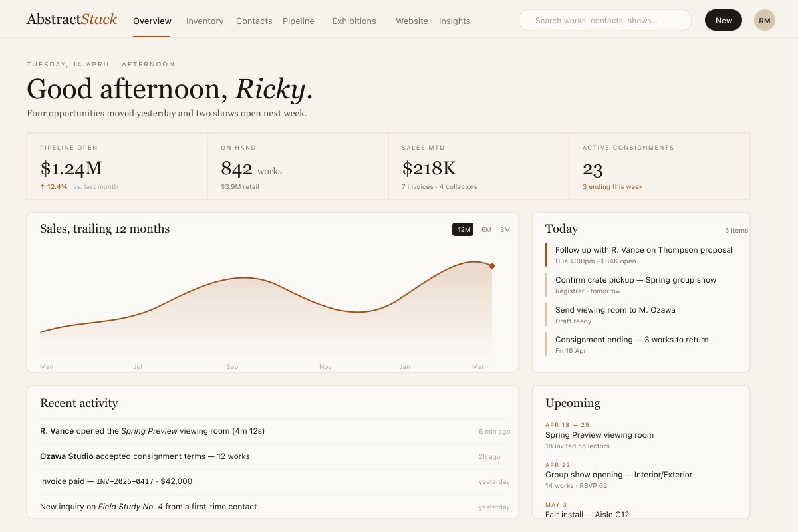
Task: Open the Send viewing room to M. Ozawa task
Action: click(641, 315)
